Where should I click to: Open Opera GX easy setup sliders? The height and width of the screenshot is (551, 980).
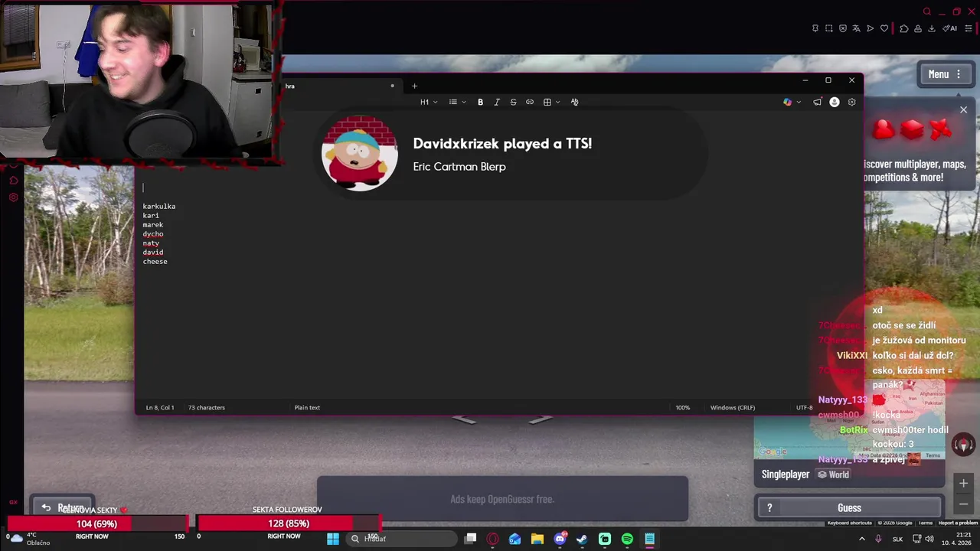[969, 28]
